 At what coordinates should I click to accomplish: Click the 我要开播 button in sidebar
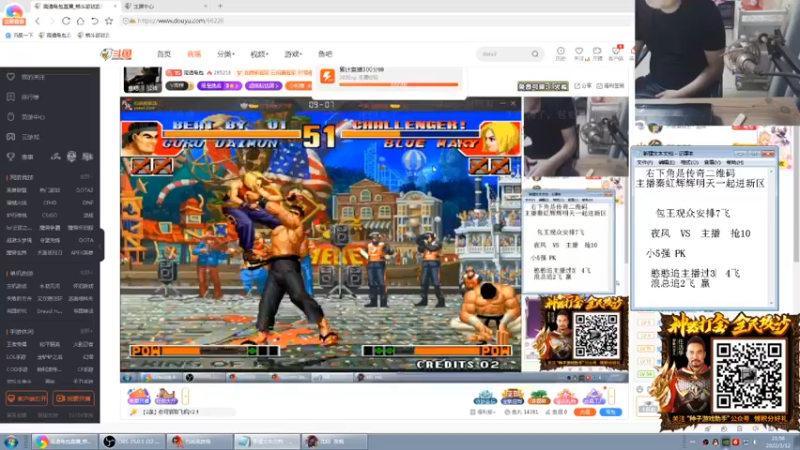73,398
